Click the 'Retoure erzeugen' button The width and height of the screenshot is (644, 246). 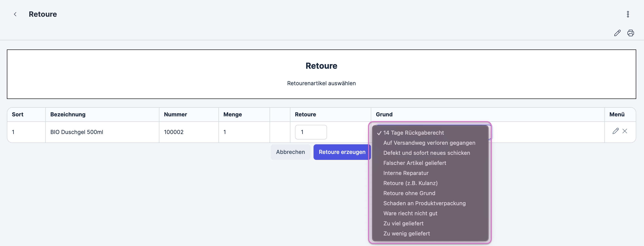[341, 152]
